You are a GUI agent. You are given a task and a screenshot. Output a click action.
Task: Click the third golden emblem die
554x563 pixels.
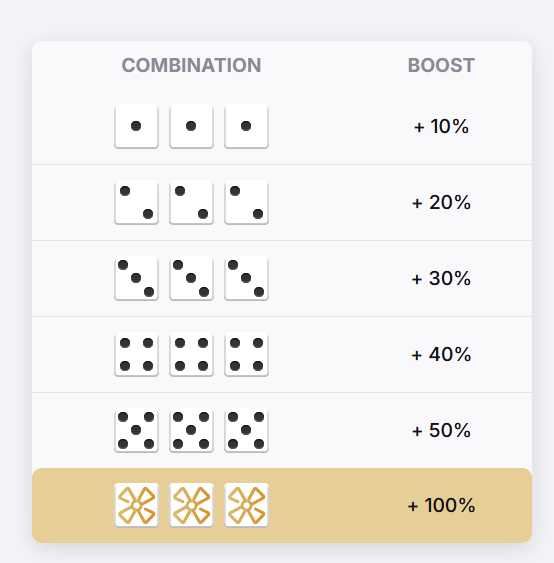coord(246,505)
